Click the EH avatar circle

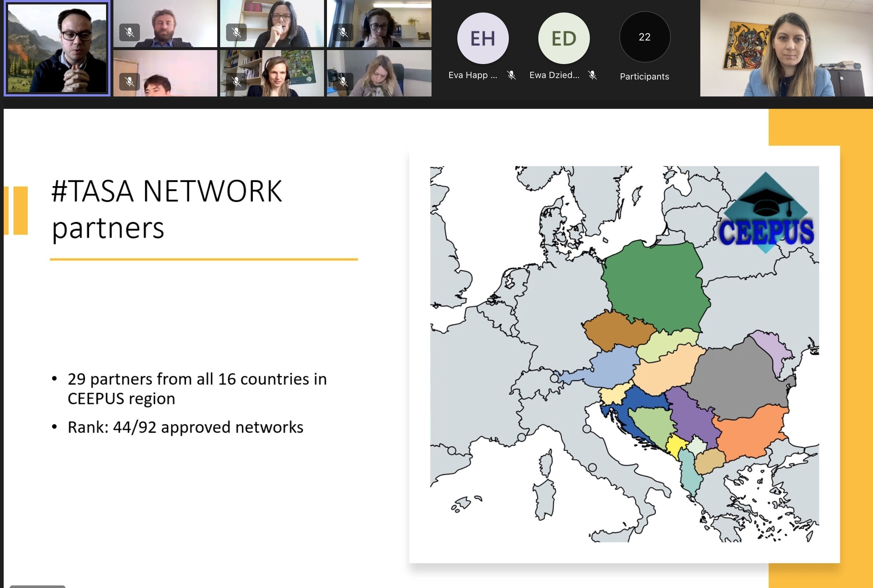coord(483,38)
